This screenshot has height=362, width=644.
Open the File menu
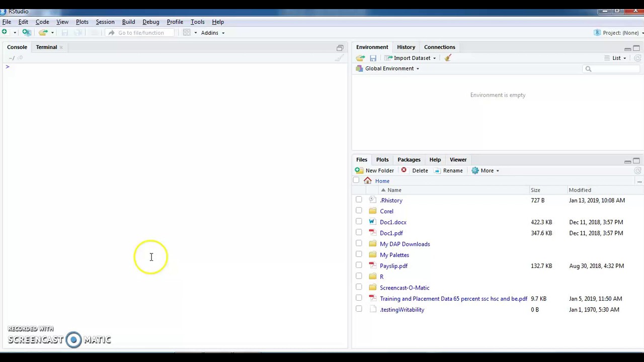tap(7, 22)
